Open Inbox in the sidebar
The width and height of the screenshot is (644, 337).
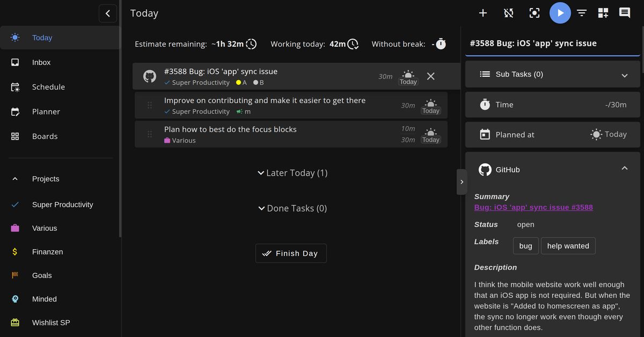click(x=41, y=62)
